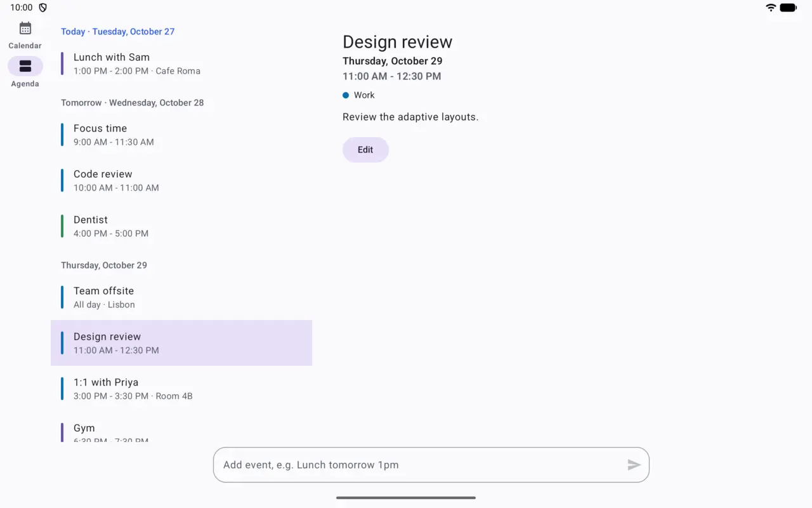
Task: Select the Gym event
Action: pyautogui.click(x=181, y=427)
